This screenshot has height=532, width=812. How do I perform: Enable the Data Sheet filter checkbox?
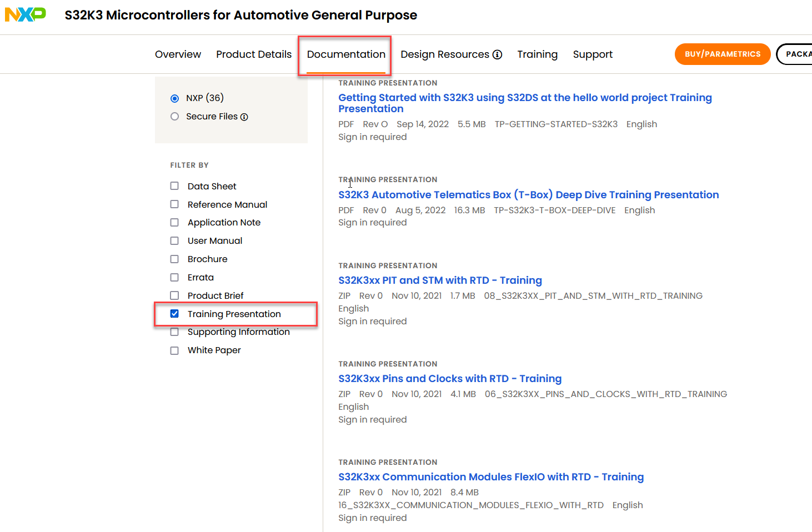[174, 186]
